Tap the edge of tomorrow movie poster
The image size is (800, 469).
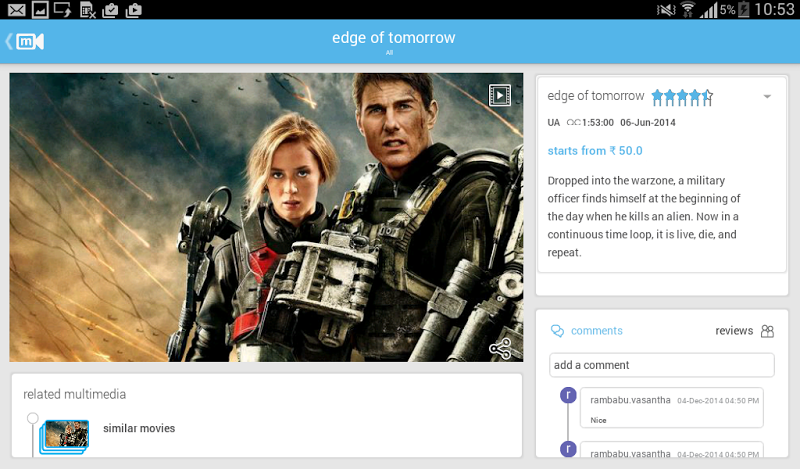tap(266, 217)
